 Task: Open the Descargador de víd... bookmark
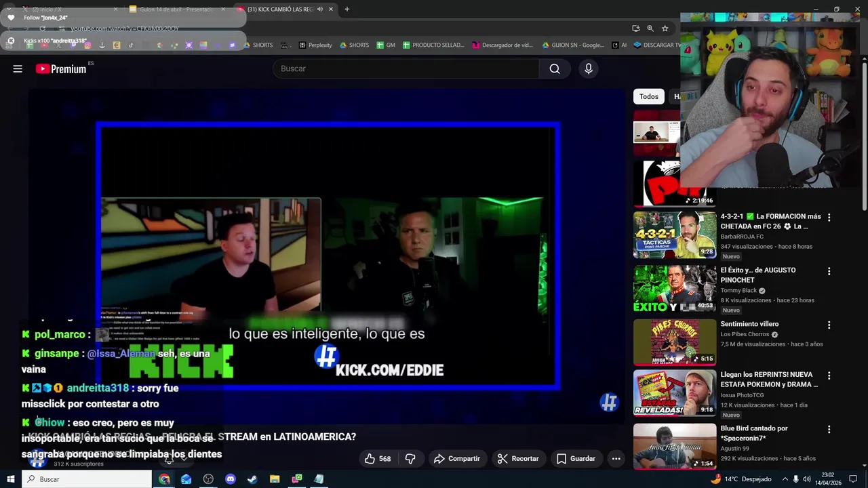point(502,45)
